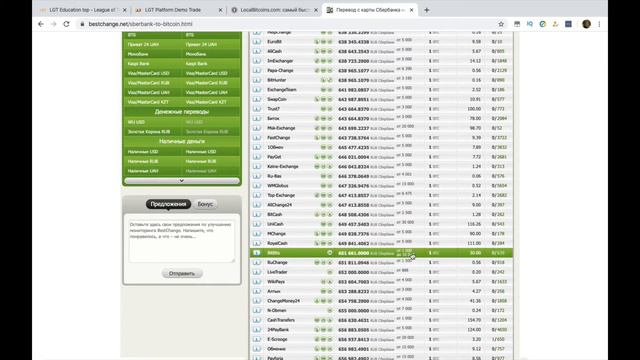Close the LocalBitcoins tab
640x360 pixels.
click(x=316, y=10)
